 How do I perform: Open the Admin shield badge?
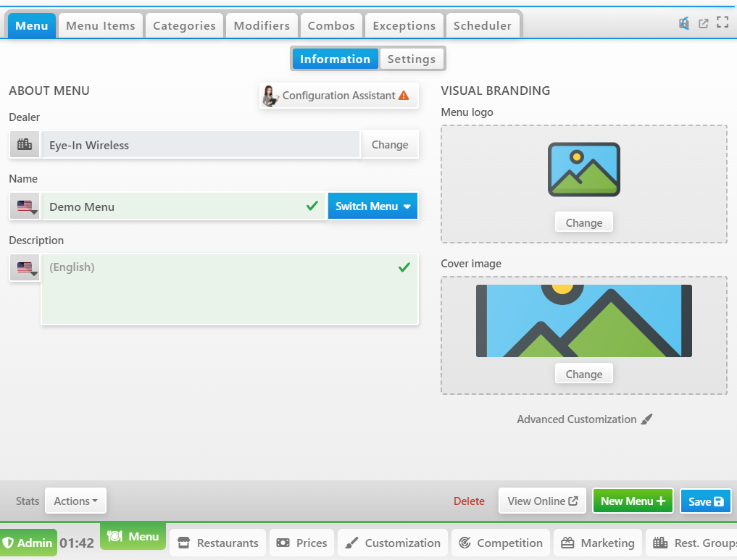point(28,543)
